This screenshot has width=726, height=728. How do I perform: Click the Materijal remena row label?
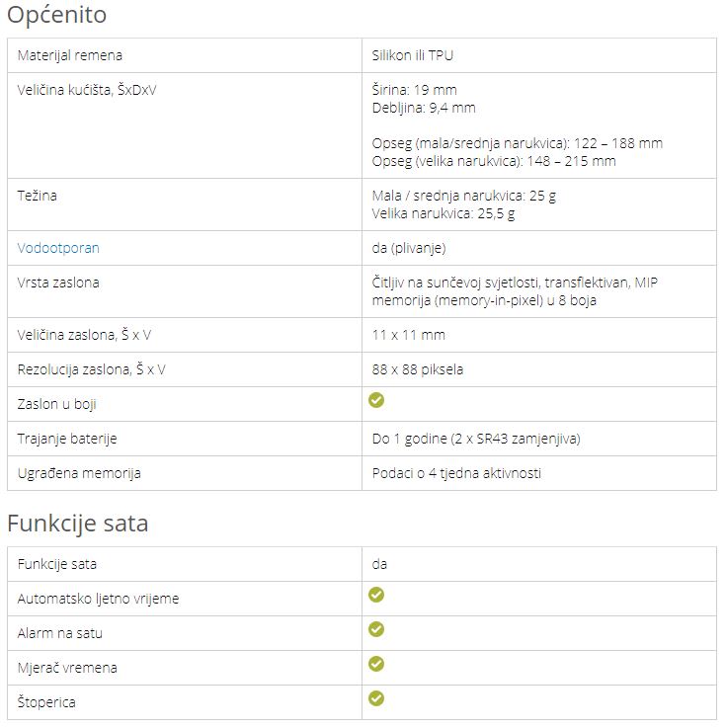pyautogui.click(x=70, y=55)
